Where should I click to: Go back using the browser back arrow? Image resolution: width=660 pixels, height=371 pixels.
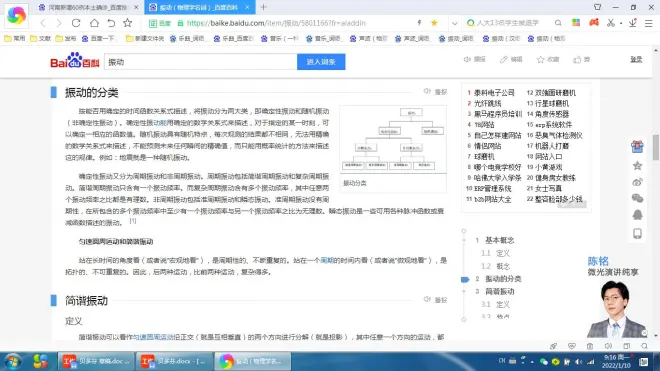43,23
